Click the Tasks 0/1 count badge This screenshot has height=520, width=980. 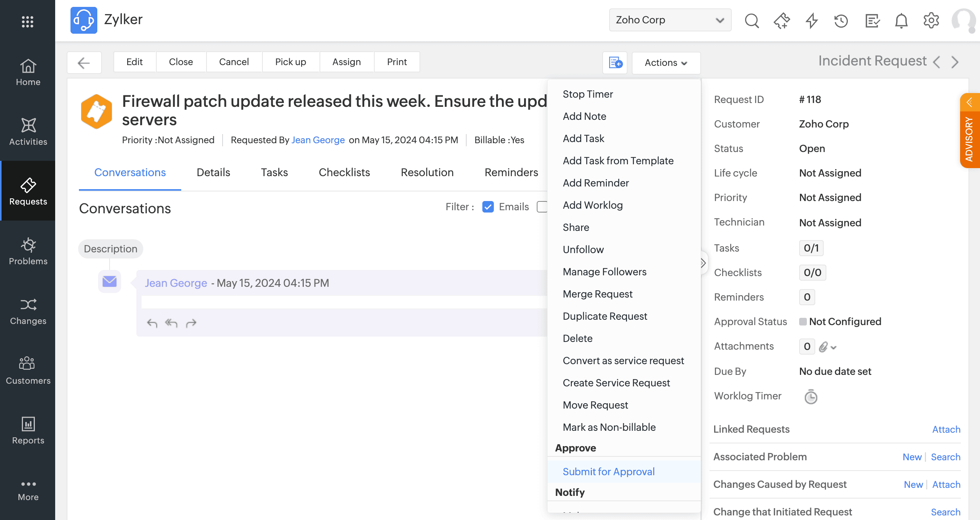click(x=811, y=248)
